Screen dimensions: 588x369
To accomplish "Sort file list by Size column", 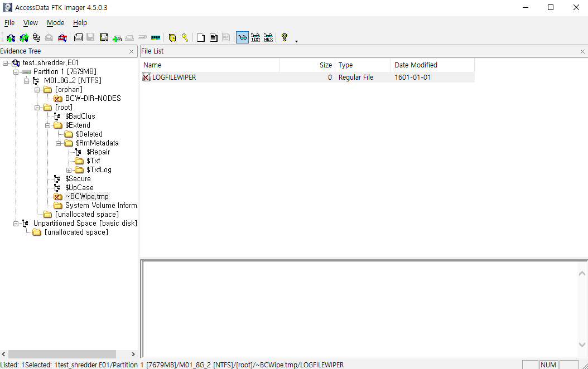I will point(307,65).
